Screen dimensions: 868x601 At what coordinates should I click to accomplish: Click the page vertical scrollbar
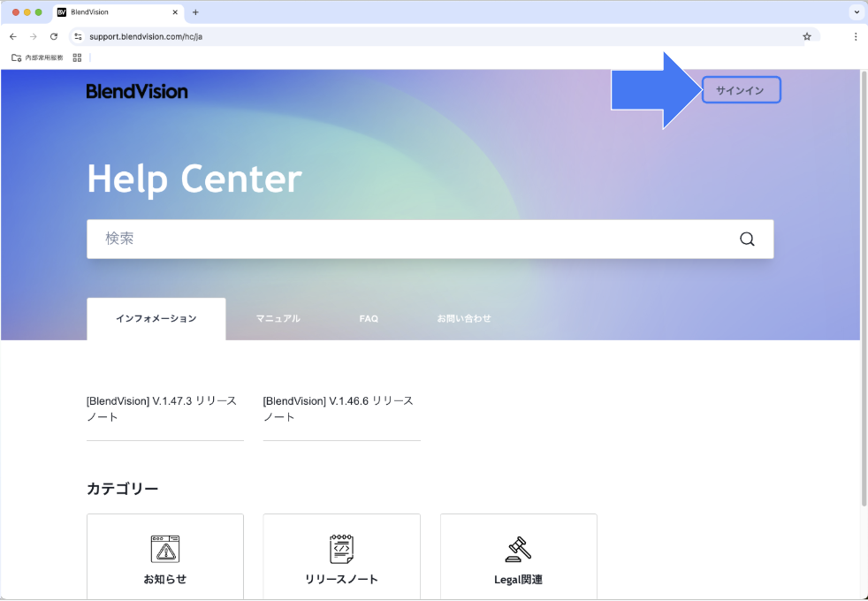[864, 288]
